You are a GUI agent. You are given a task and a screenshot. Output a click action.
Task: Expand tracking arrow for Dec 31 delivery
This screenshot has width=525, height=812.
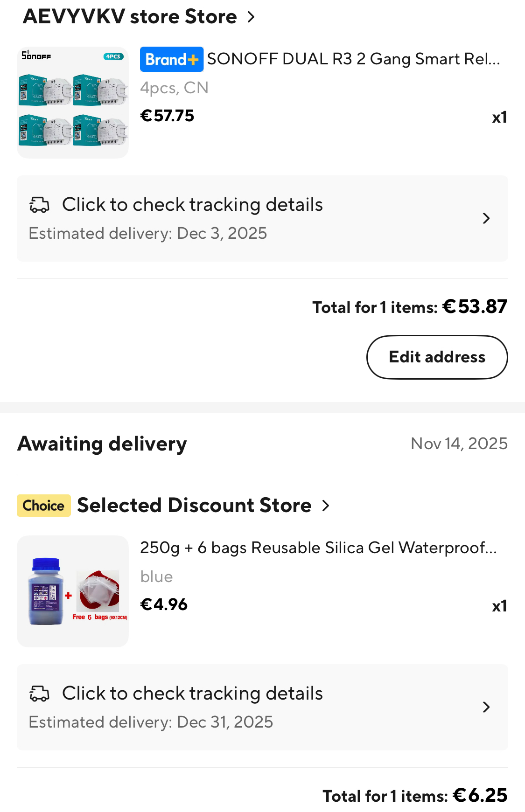486,707
